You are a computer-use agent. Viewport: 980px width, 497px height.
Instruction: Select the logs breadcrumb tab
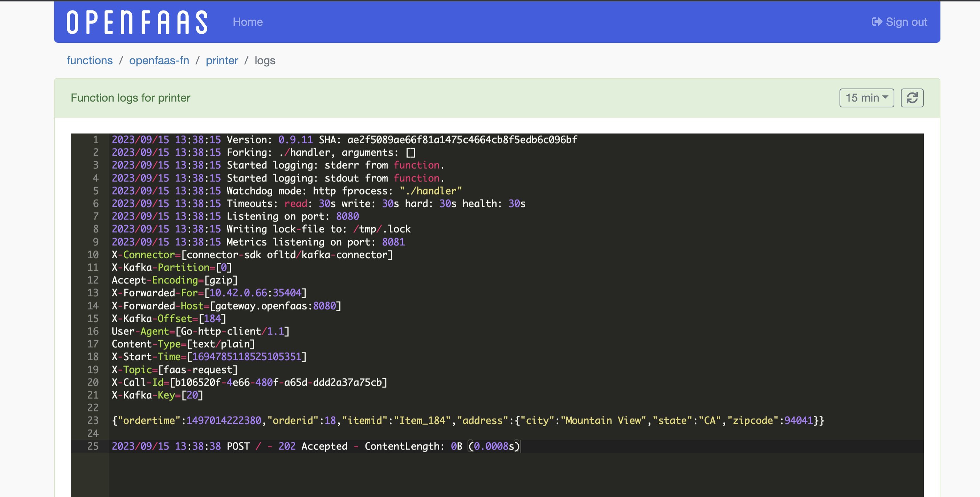265,60
